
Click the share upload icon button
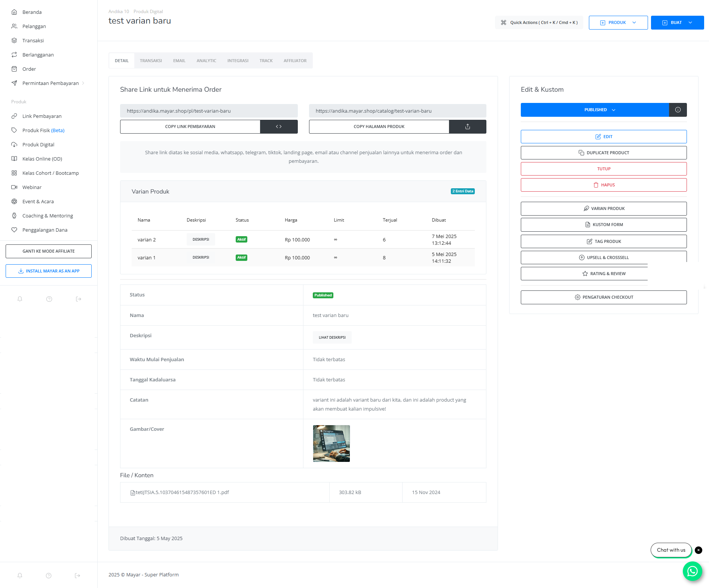pos(468,127)
